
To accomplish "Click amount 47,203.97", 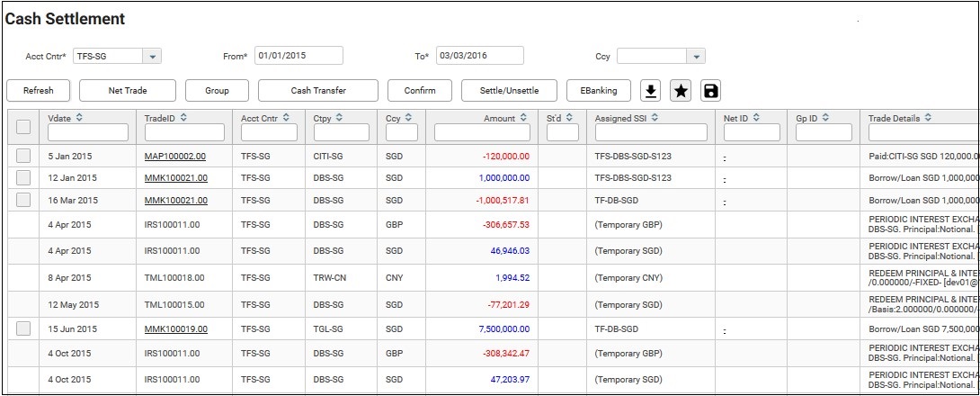I will coord(511,379).
